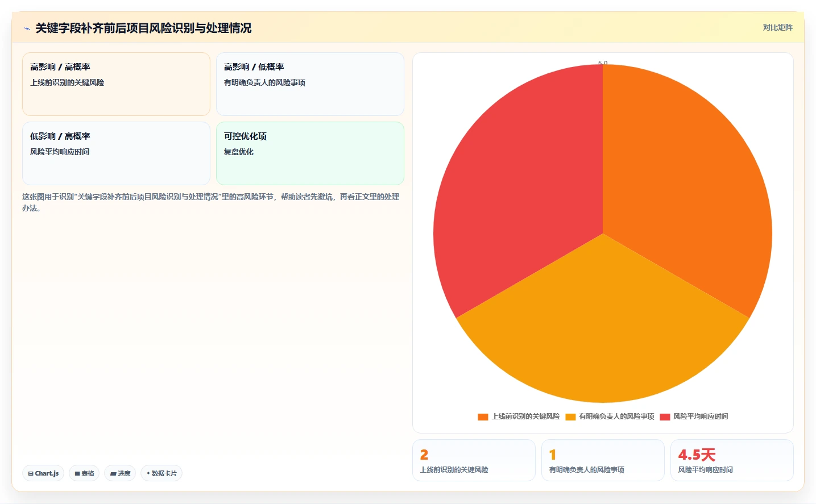
Task: Open the stat card showing 4.5天
Action: (732, 460)
